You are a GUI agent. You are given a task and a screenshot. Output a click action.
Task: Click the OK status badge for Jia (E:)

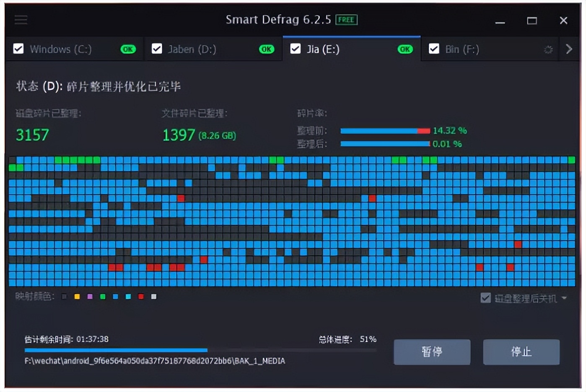point(405,49)
